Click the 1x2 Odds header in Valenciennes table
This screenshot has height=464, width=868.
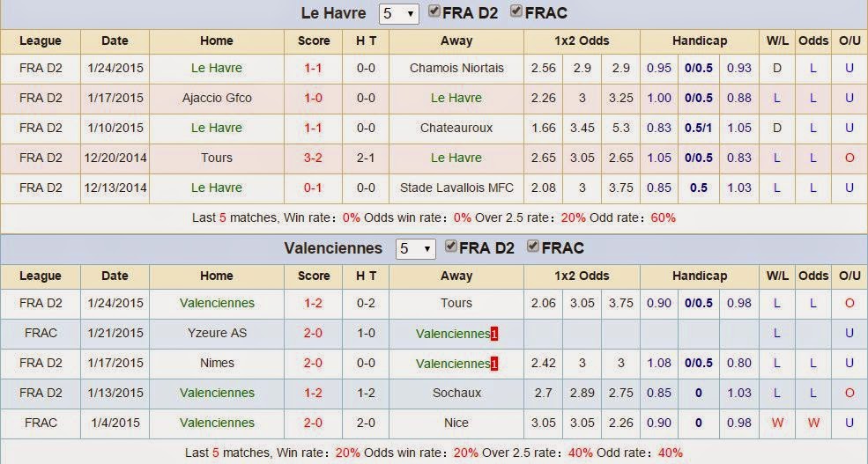coord(582,276)
